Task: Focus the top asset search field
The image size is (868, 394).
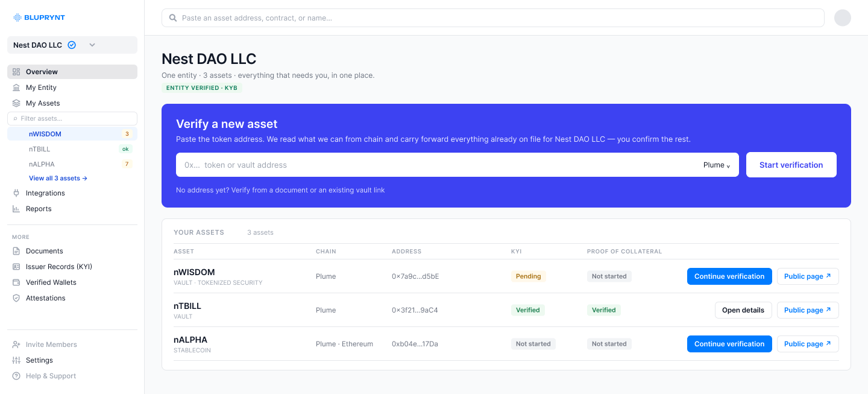Action: (492, 18)
